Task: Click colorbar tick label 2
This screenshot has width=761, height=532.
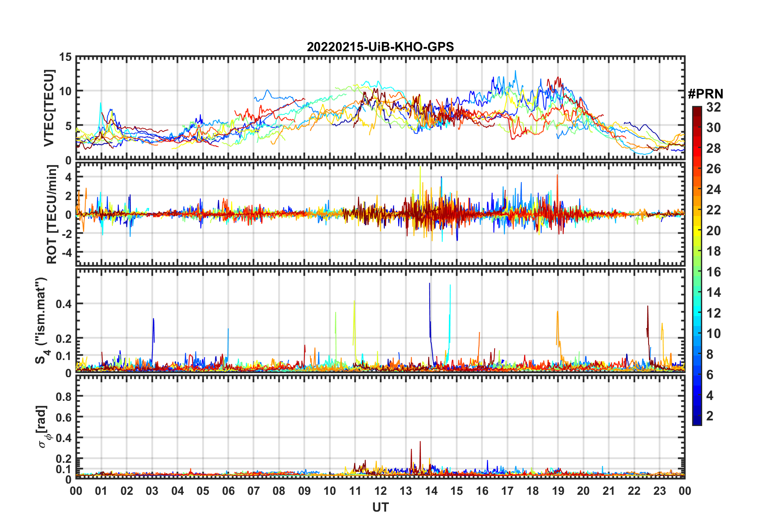Action: pyautogui.click(x=710, y=416)
